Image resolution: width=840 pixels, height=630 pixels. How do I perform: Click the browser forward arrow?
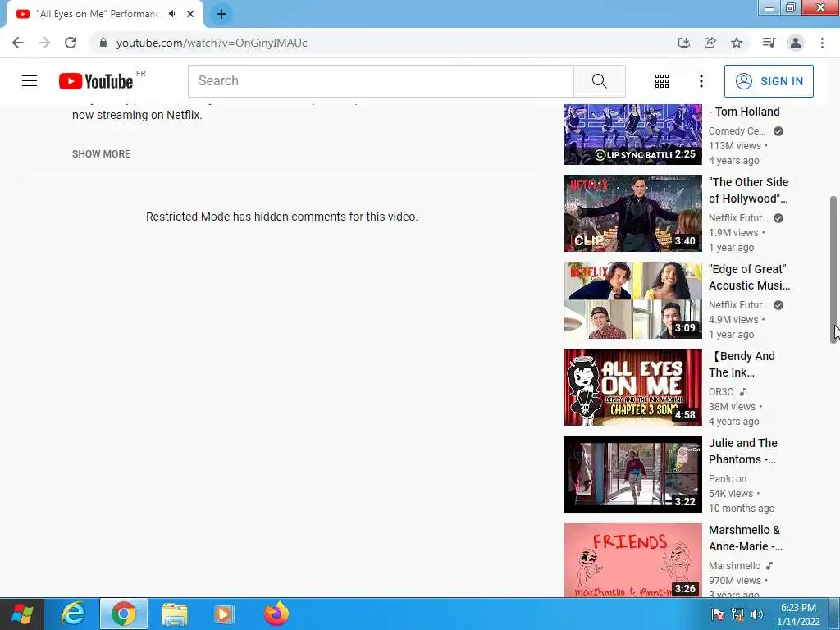(x=44, y=43)
